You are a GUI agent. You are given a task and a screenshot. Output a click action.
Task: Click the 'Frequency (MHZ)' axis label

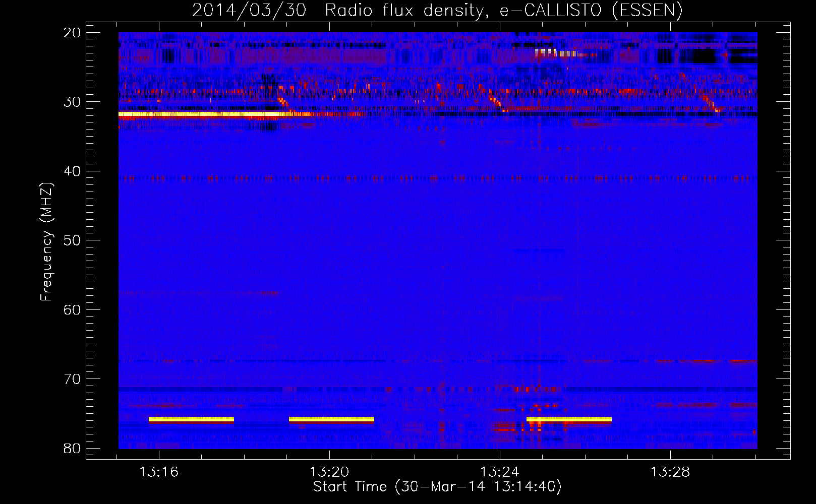click(x=46, y=242)
